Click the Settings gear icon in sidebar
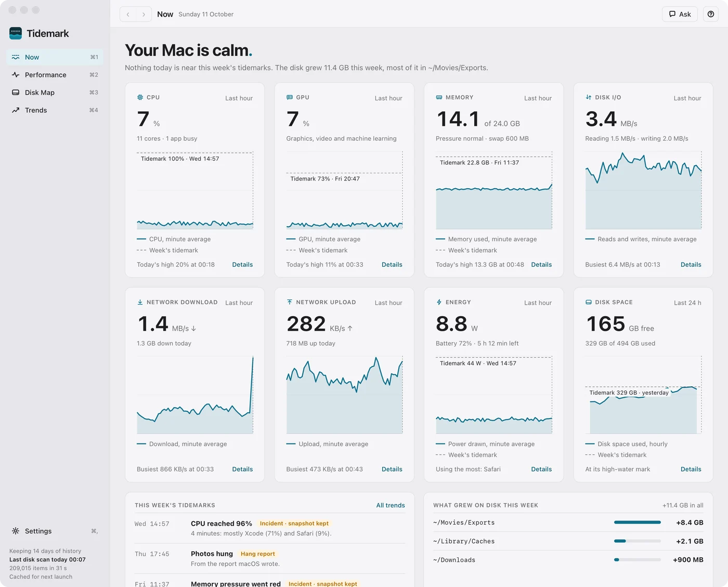This screenshot has width=728, height=587. [16, 531]
